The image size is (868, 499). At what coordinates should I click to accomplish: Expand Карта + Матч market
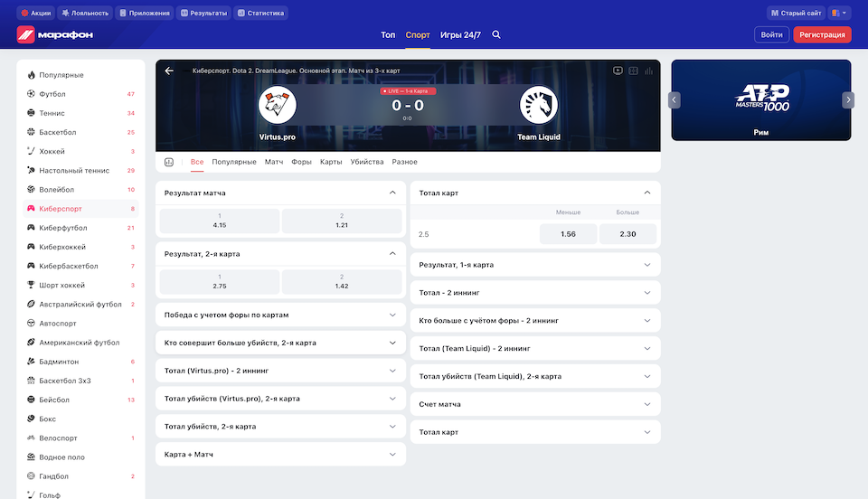click(x=280, y=454)
